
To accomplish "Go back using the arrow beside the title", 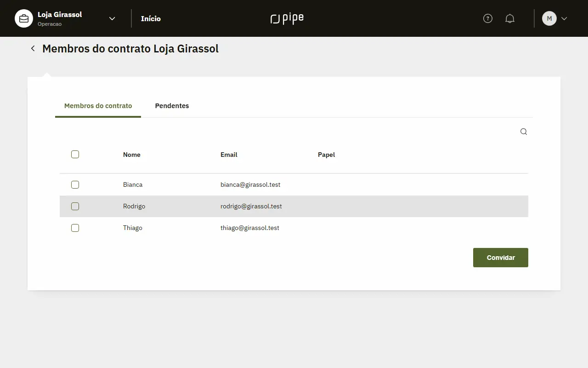I will pyautogui.click(x=33, y=48).
